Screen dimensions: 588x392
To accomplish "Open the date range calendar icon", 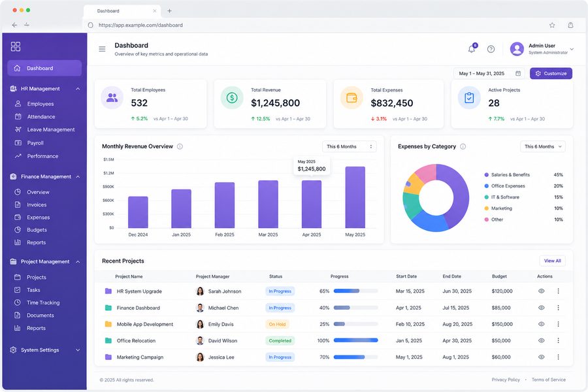I will pyautogui.click(x=518, y=74).
